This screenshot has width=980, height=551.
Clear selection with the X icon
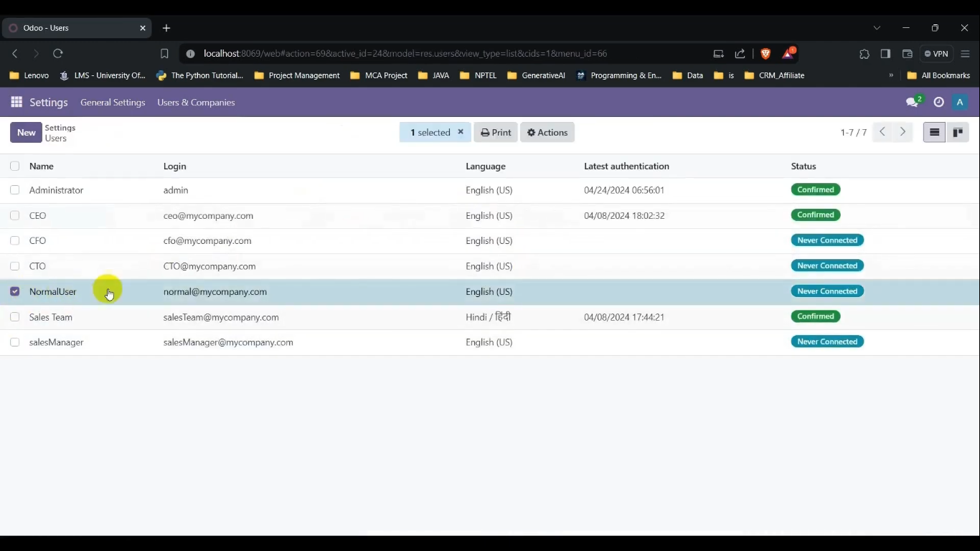(x=461, y=132)
